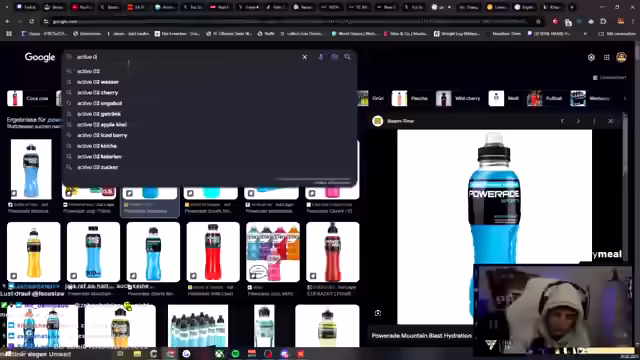Image resolution: width=640 pixels, height=360 pixels.
Task: Open more options in image preview
Action: click(x=594, y=121)
